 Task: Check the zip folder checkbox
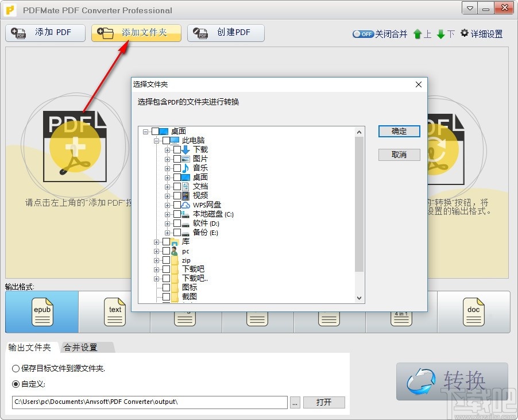tap(166, 260)
